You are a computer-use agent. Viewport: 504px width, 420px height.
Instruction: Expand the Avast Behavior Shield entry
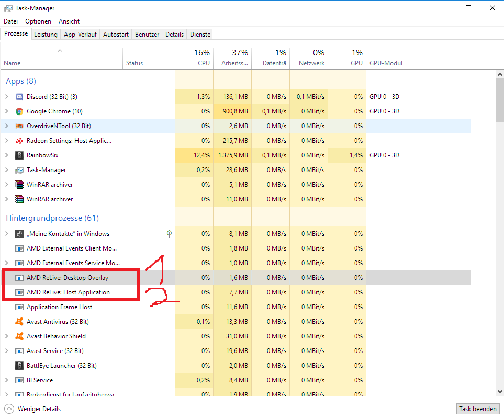[7, 336]
